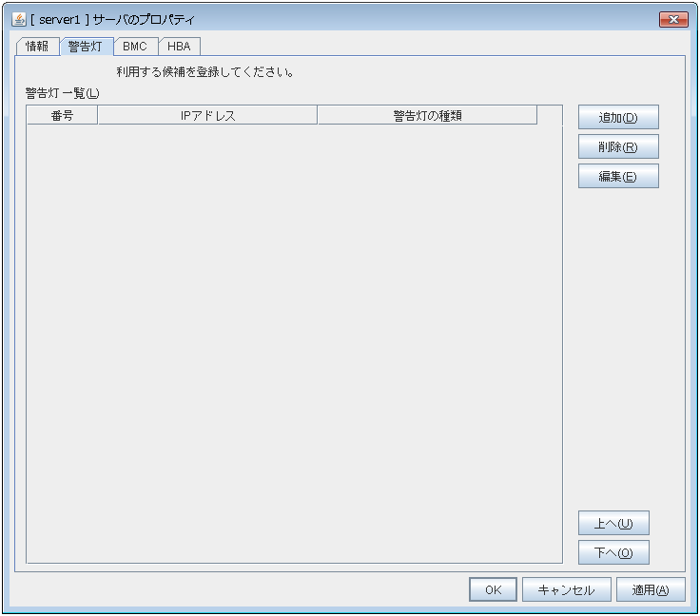Click the 上へ(U) button
Image resolution: width=700 pixels, height=616 pixels.
coord(613,523)
